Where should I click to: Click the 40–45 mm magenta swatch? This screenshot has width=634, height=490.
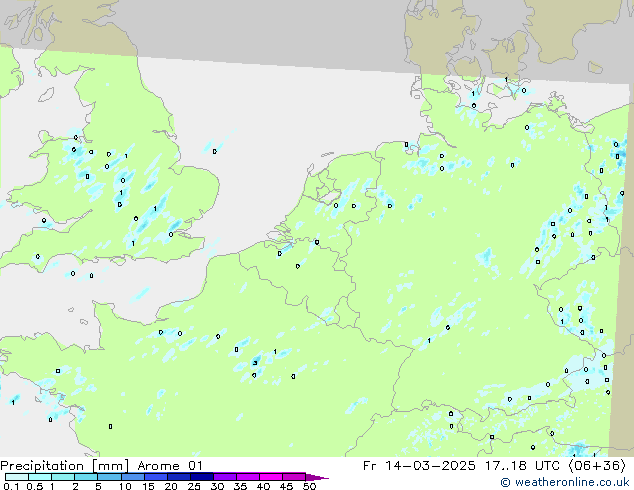pos(271,477)
